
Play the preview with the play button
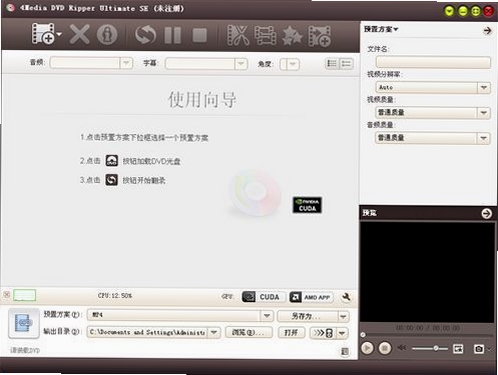point(367,348)
